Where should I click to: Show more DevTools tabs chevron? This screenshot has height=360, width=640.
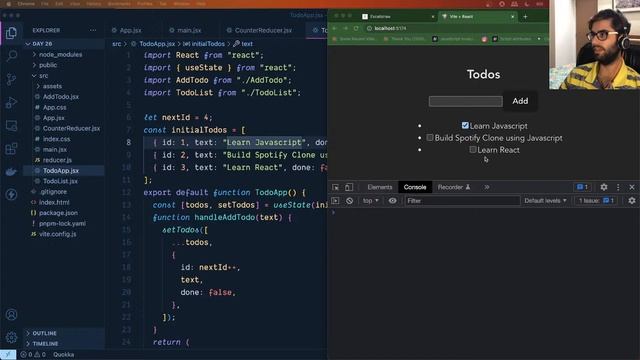(487, 187)
